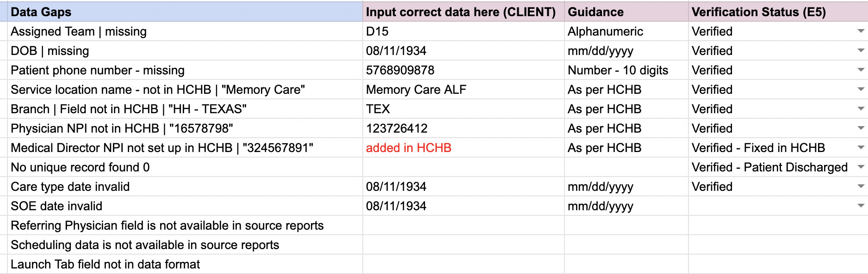Select empty input cell for Referring Physician row

point(463,225)
